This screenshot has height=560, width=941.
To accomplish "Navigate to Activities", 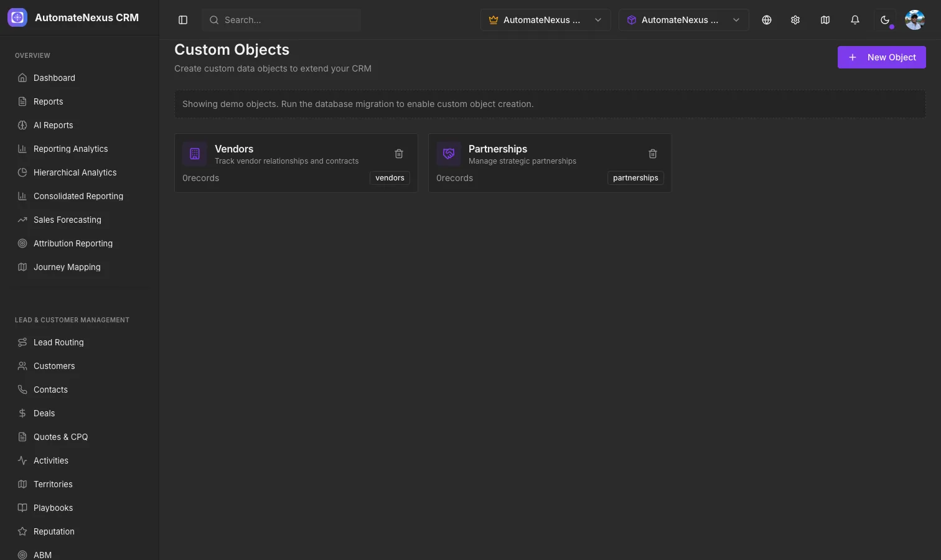I will [x=80, y=460].
